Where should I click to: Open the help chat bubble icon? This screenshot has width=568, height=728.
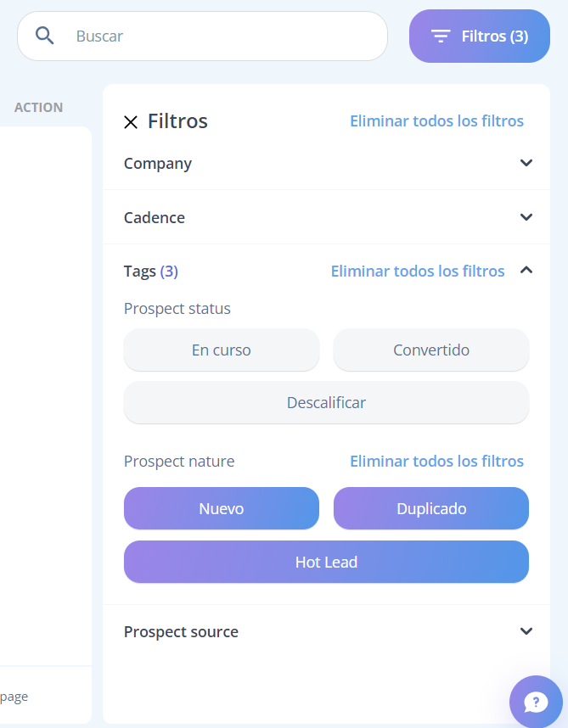(x=536, y=702)
